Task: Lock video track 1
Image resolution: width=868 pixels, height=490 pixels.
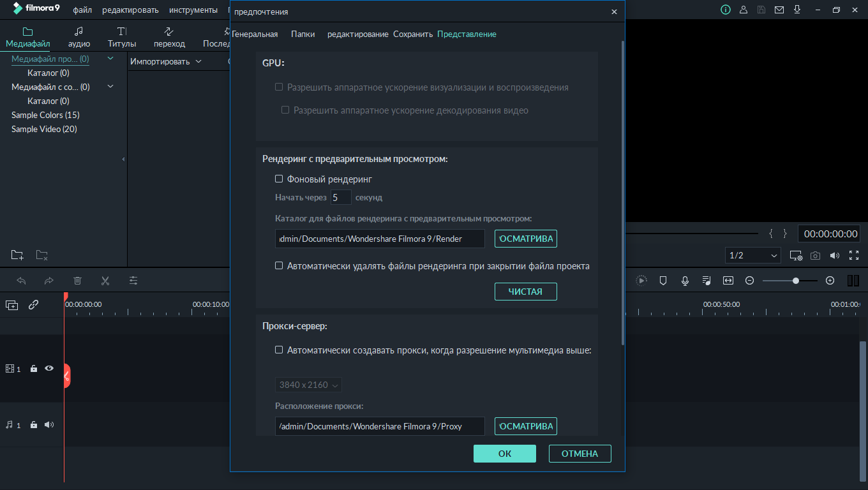Action: [34, 369]
